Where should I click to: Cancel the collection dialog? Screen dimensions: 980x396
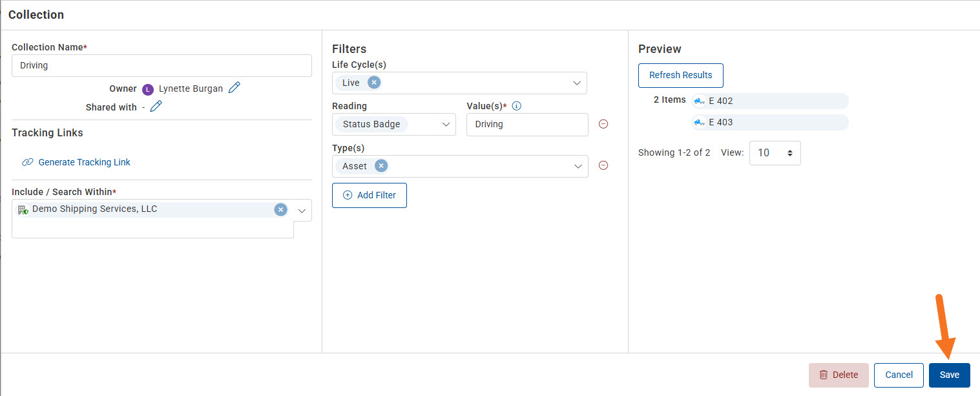[899, 375]
